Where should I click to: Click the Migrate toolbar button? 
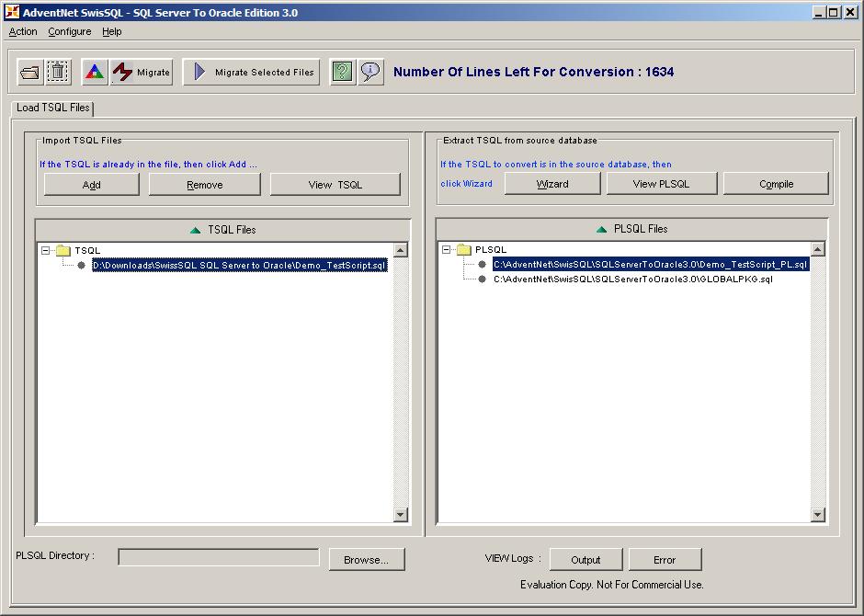click(x=142, y=73)
